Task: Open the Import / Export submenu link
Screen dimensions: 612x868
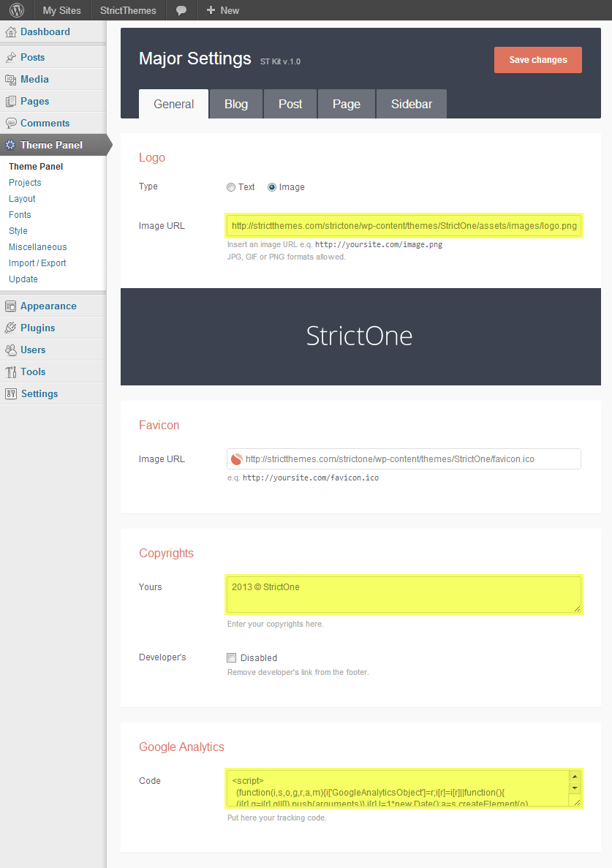Action: [x=37, y=263]
